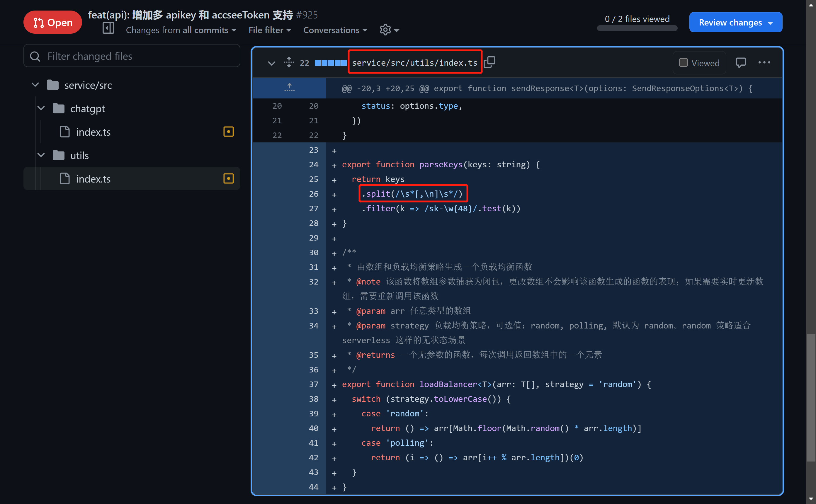816x504 pixels.
Task: Open the Conversations menu
Action: (335, 30)
